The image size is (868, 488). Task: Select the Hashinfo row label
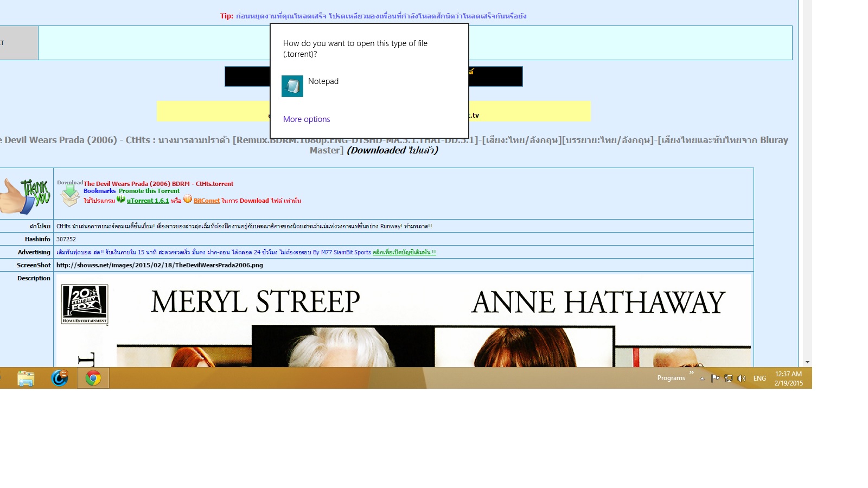click(x=37, y=239)
